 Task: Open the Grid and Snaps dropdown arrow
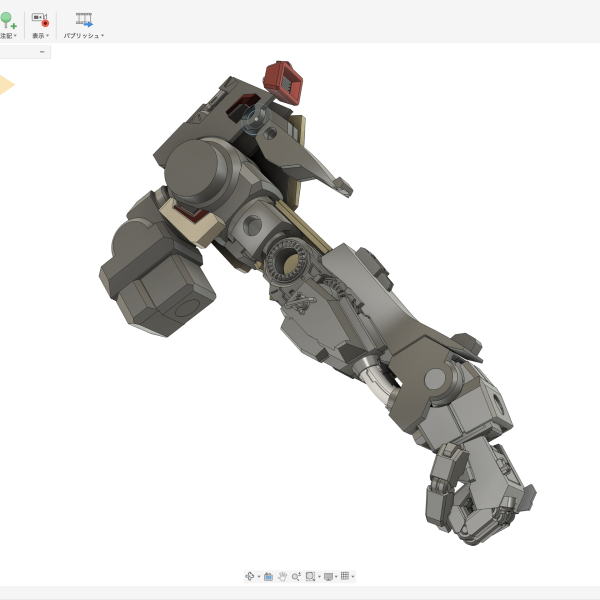(353, 577)
